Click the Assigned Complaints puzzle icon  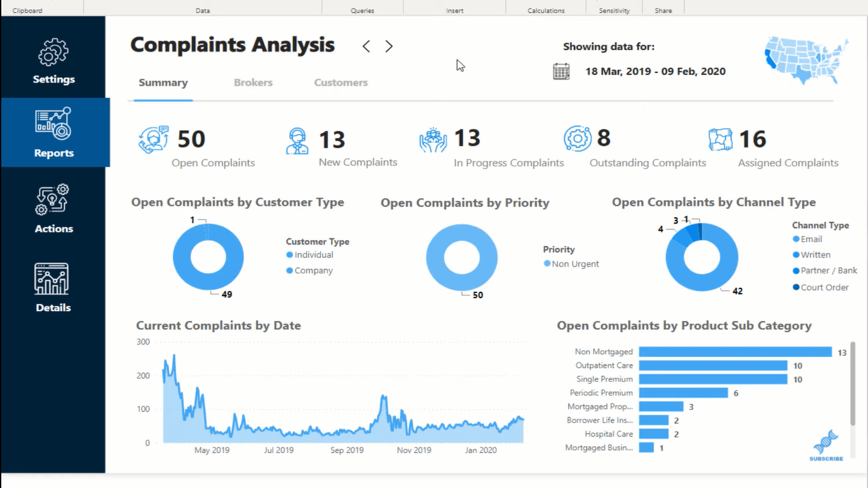tap(721, 140)
